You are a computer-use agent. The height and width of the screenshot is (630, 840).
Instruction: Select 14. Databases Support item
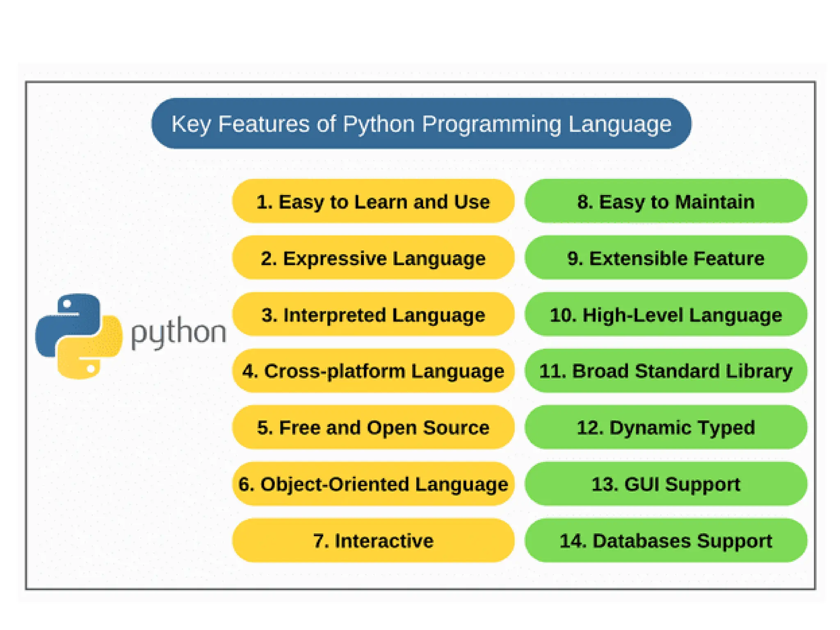(666, 541)
